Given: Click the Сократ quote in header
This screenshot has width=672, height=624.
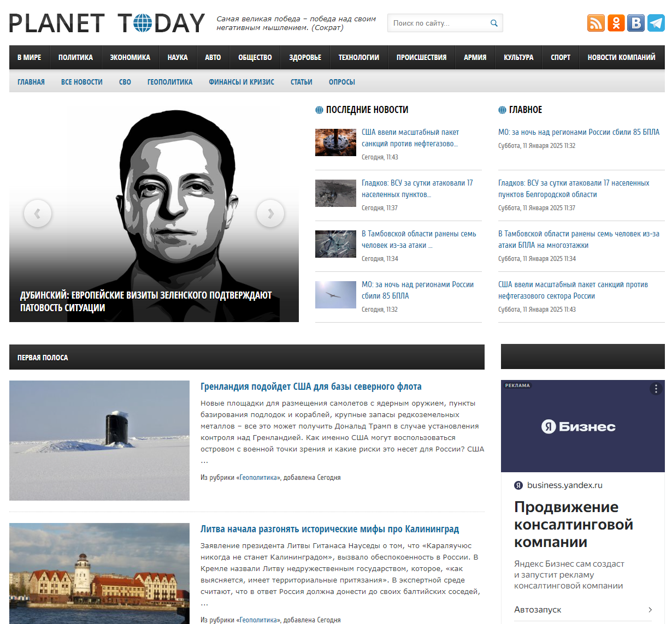Looking at the screenshot, I should pos(296,23).
